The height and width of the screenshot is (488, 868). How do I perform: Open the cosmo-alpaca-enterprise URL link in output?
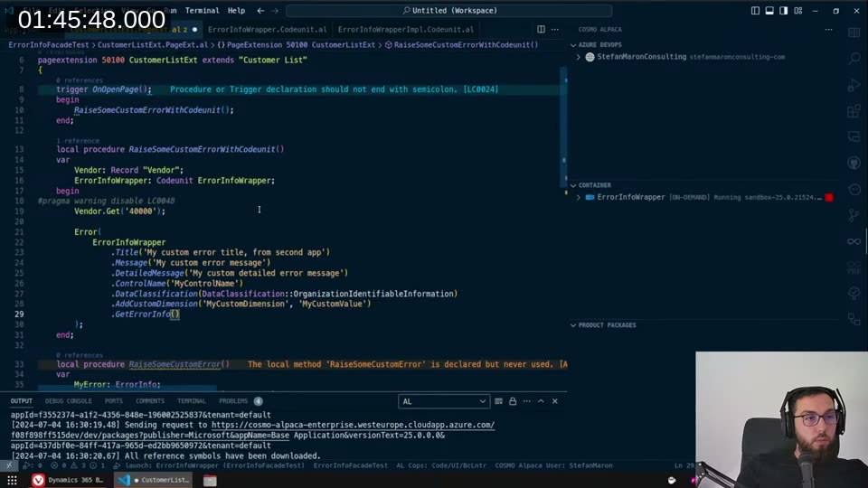(354, 425)
